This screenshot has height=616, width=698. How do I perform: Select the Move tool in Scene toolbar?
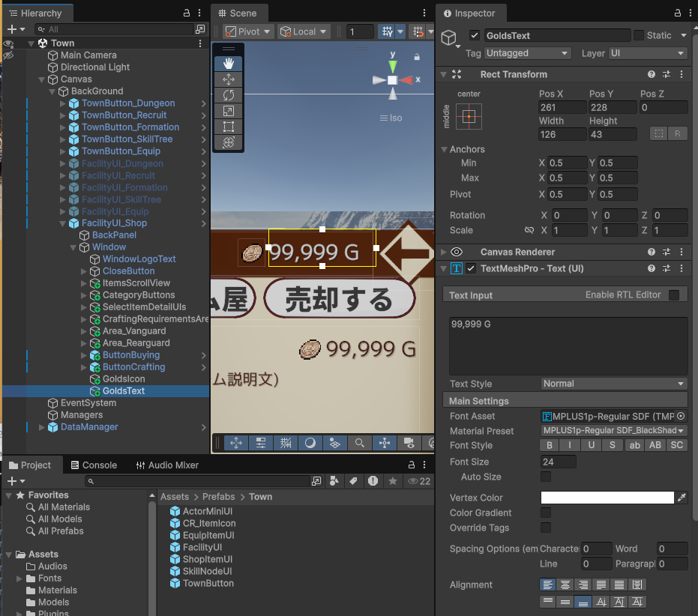click(229, 79)
